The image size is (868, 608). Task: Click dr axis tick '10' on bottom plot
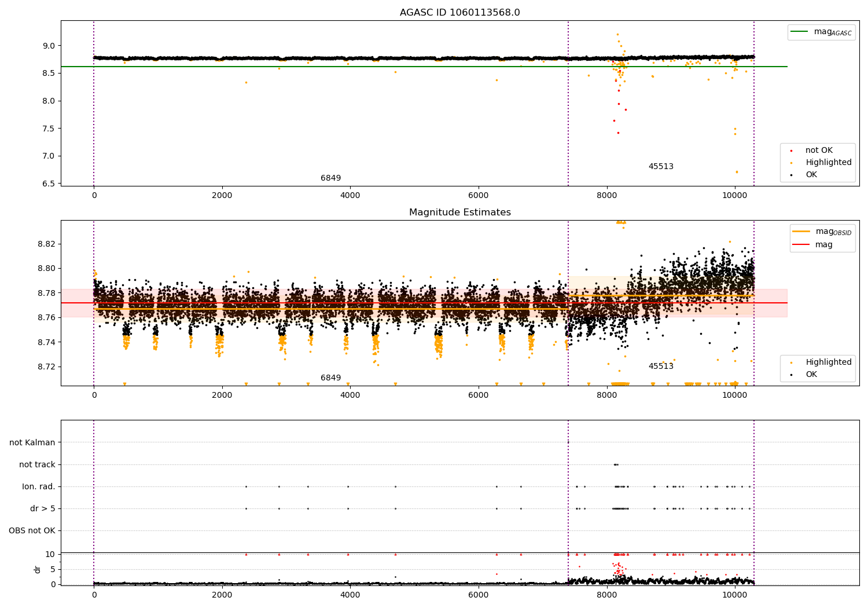[x=50, y=554]
